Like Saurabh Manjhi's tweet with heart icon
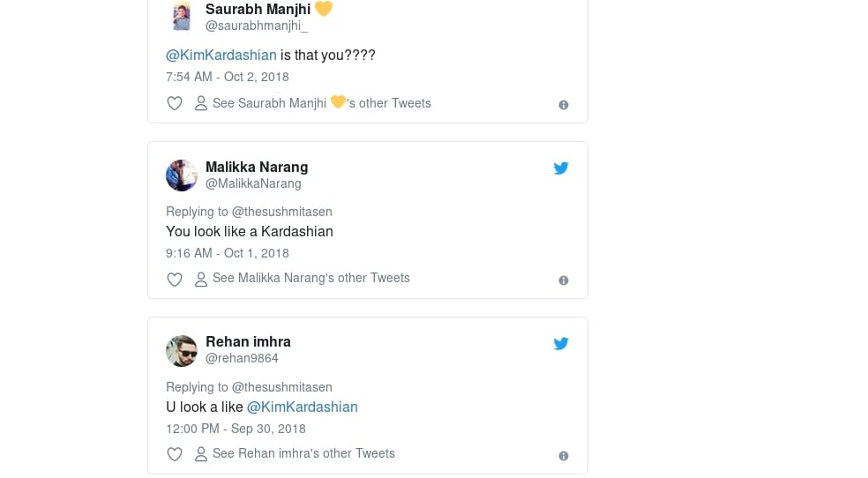Screen dimensions: 868x478 [175, 104]
